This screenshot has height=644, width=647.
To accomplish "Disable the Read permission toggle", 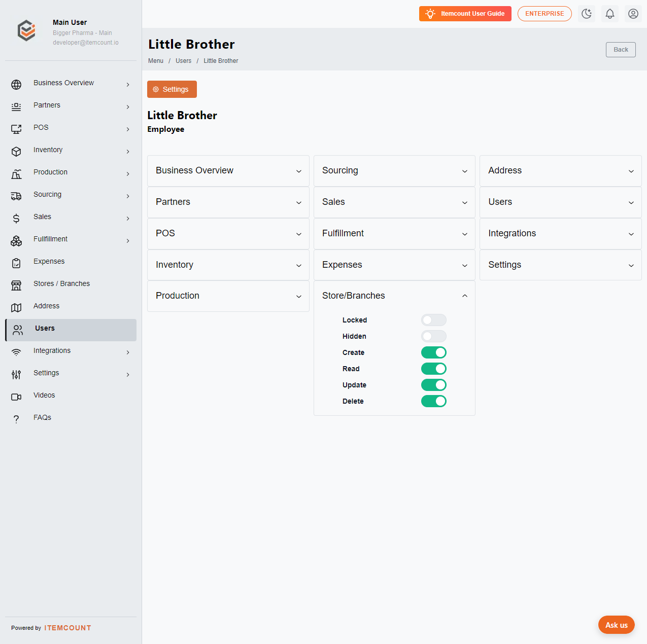I will click(x=434, y=369).
